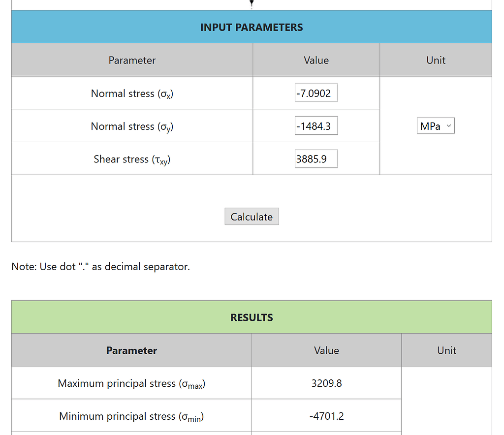Click the Normal stress σx input field
This screenshot has height=435, width=504.
tap(316, 93)
